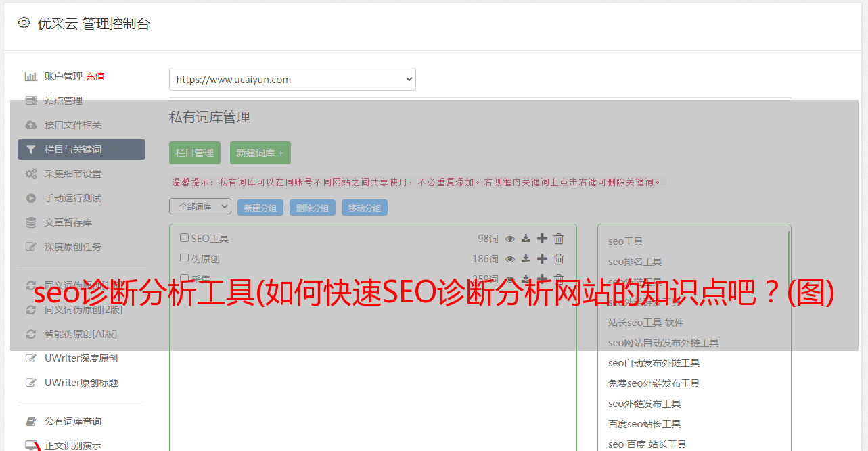Click the 栏目管理 green button
Image resolution: width=868 pixels, height=451 pixels.
(x=195, y=153)
